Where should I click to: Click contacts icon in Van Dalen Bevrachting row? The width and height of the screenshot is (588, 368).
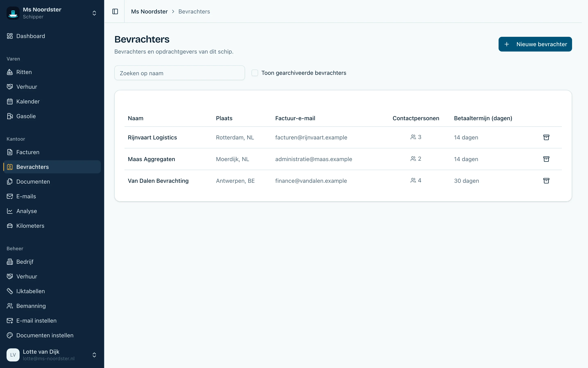click(x=413, y=180)
